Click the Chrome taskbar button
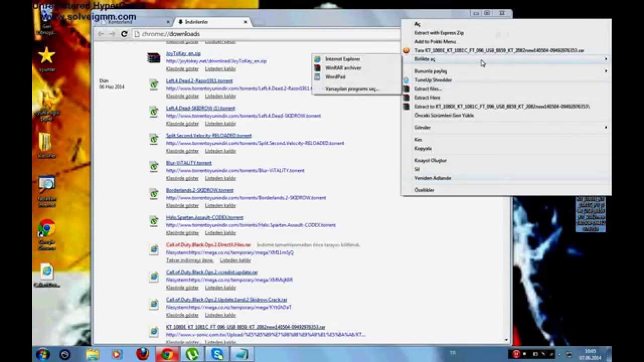This screenshot has height=362, width=644. coord(168,354)
